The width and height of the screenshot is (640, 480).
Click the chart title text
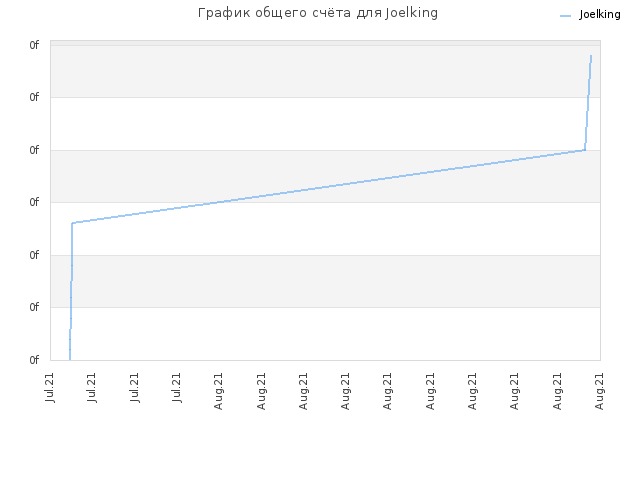318,13
